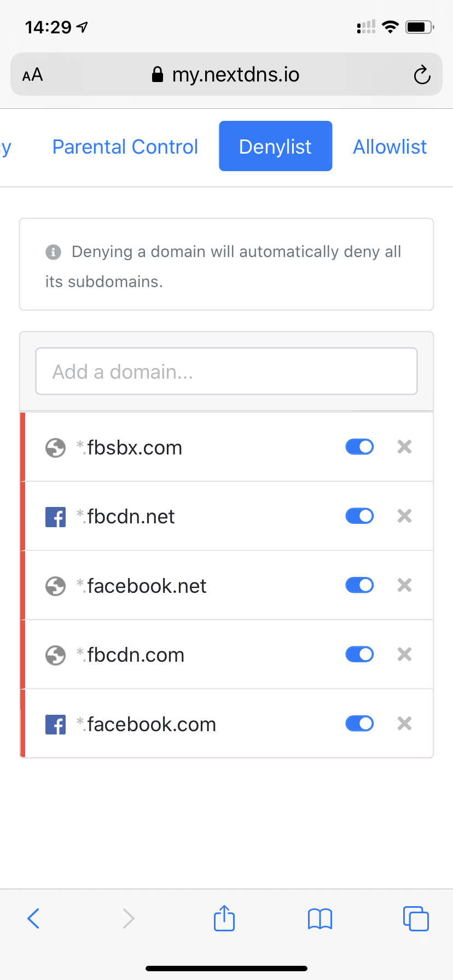Viewport: 453px width, 980px height.
Task: Disable the fbcdn.net deny toggle
Action: (x=359, y=516)
